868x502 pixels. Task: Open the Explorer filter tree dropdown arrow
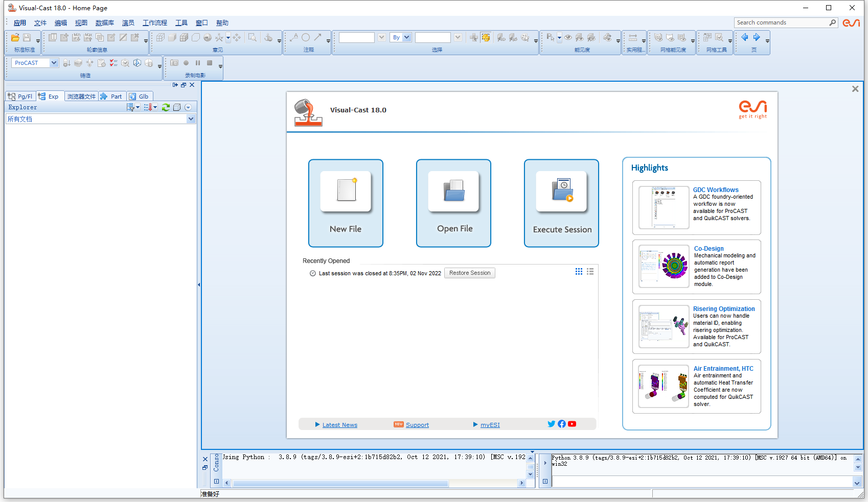pos(138,107)
